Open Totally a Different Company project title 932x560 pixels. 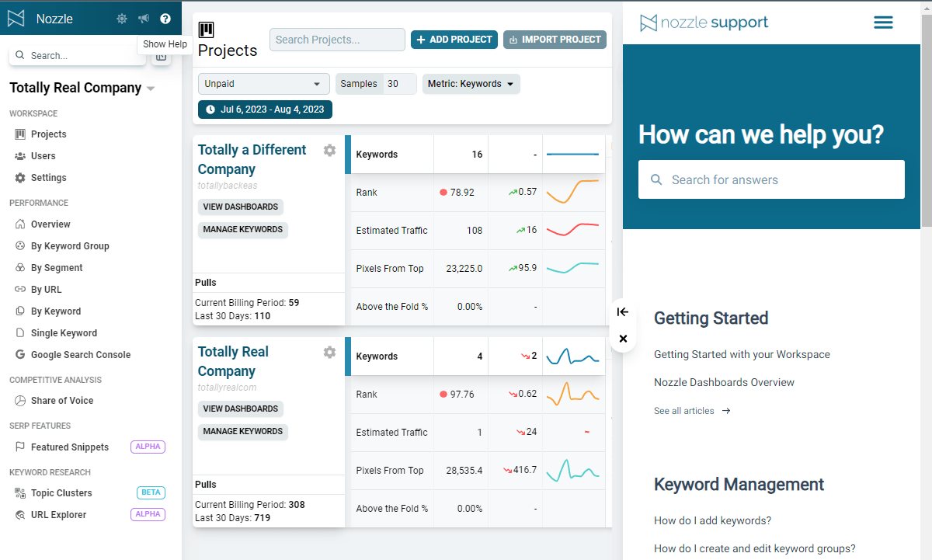[252, 159]
